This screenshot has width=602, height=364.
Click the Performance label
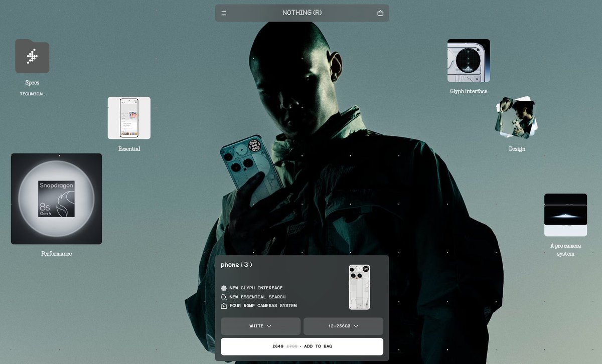tap(56, 254)
